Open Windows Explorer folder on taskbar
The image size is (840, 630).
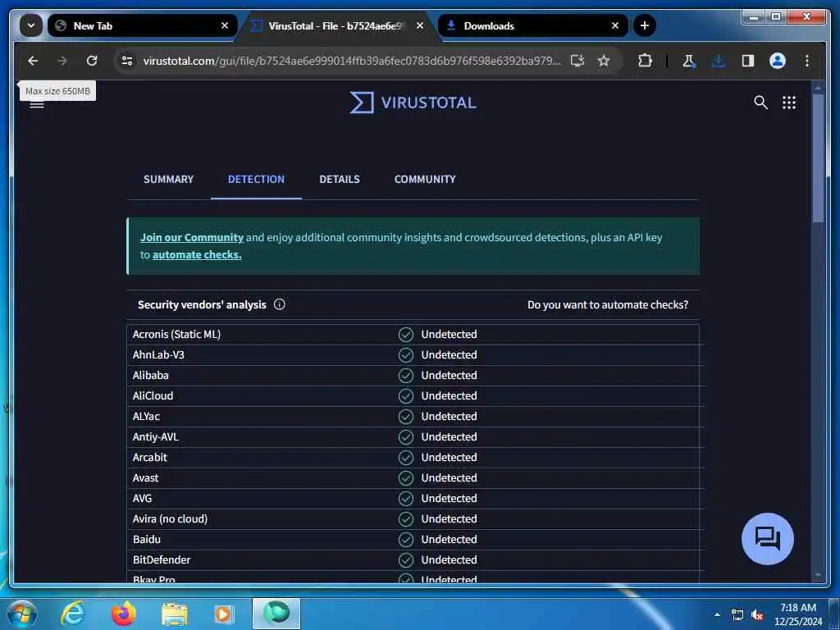point(174,614)
